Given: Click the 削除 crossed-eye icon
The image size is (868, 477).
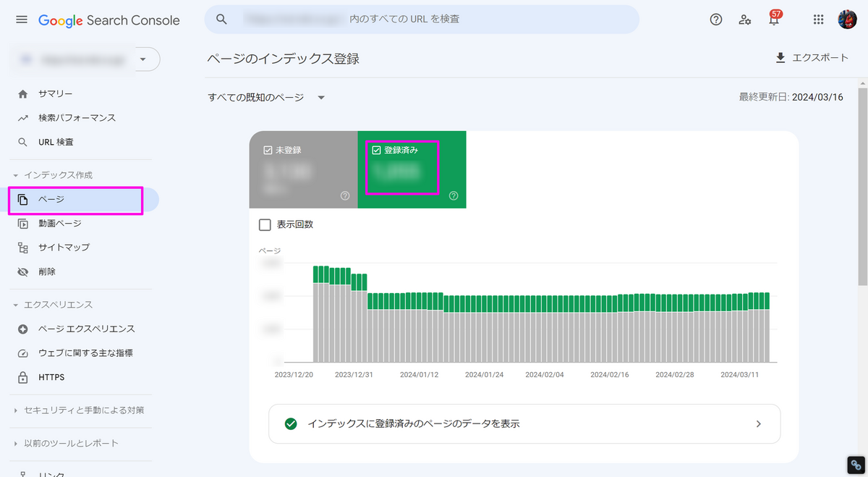Looking at the screenshot, I should point(23,271).
